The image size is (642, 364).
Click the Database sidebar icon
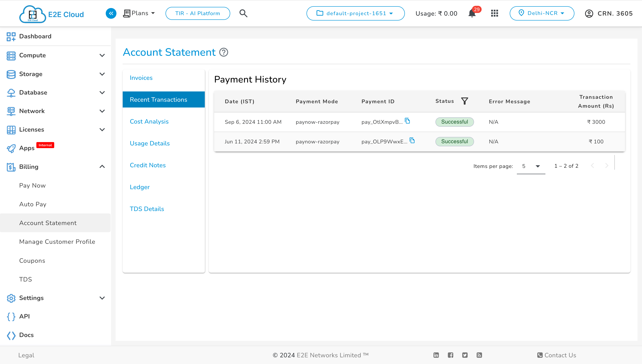[x=11, y=93]
